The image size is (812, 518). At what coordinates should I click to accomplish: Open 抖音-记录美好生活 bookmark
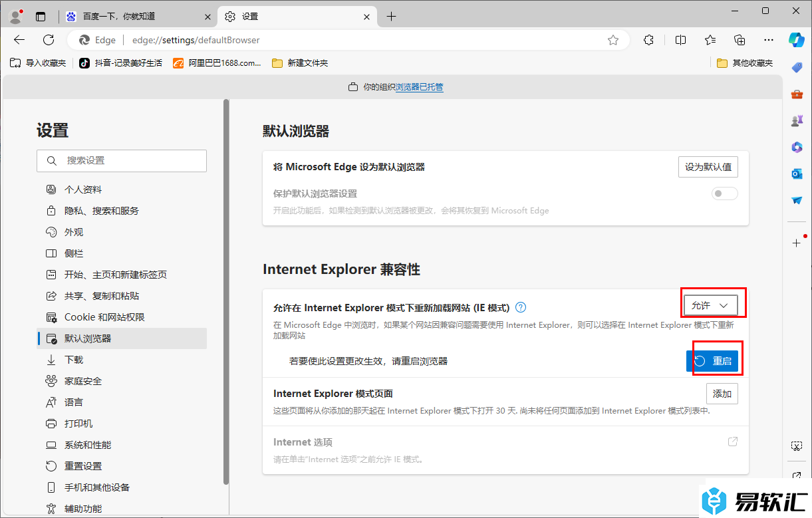(120, 63)
